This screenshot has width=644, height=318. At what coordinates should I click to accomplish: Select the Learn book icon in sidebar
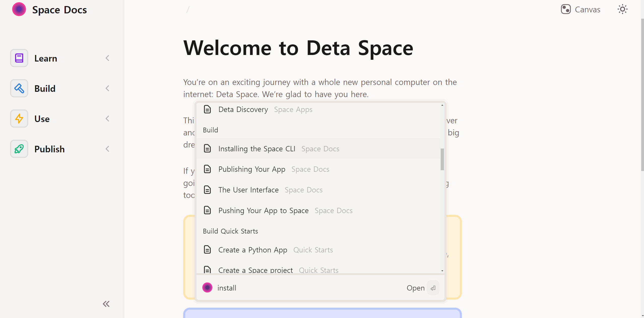(19, 58)
